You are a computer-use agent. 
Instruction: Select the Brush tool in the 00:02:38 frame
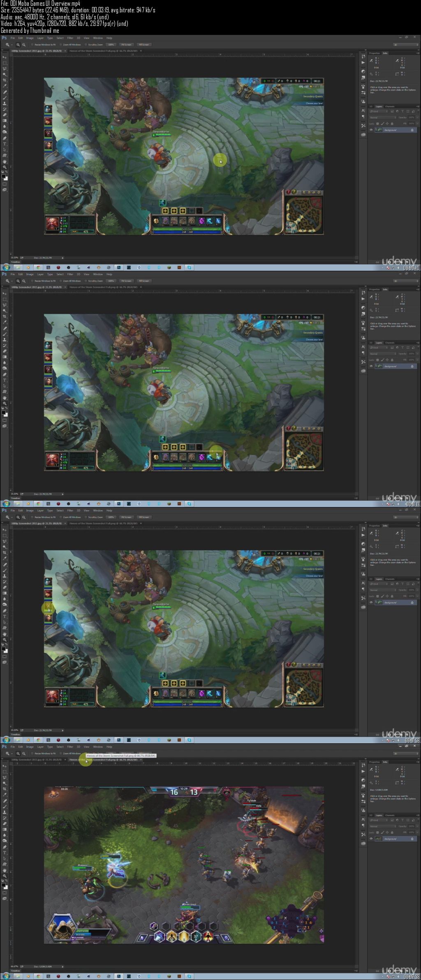click(x=5, y=806)
